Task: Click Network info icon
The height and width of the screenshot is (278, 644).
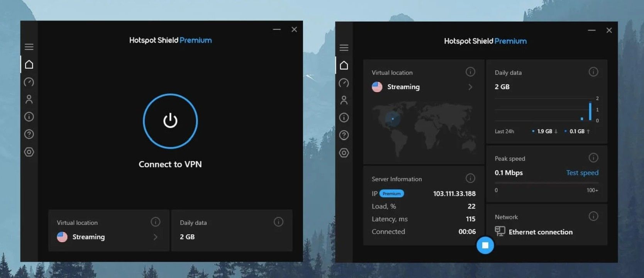Action: (593, 216)
